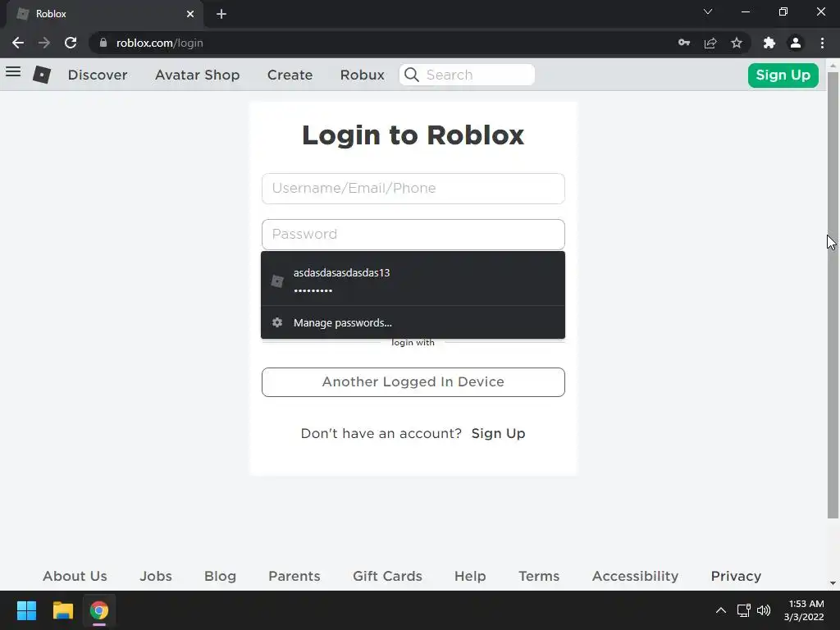
Task: Click the address bar URL roblox.com/login
Action: (160, 43)
